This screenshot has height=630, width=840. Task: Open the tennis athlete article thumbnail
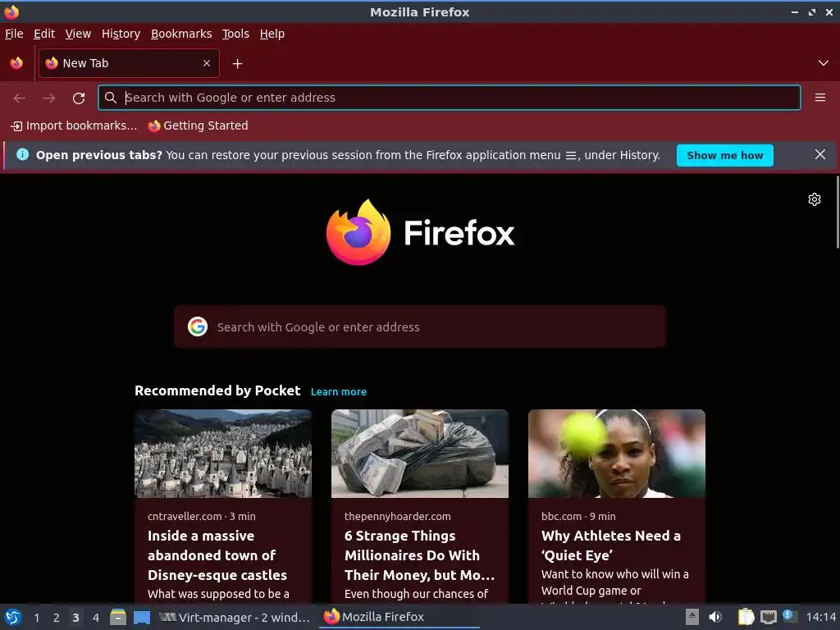[x=617, y=454]
